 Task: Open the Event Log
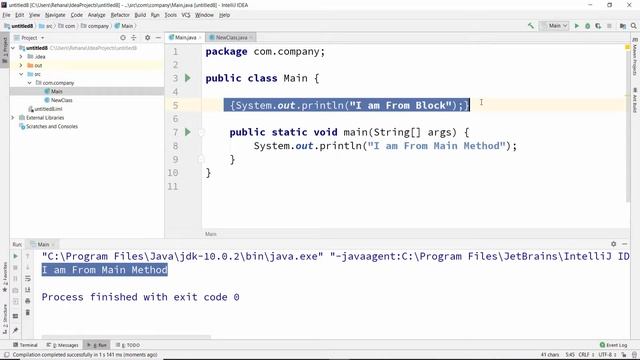pos(613,345)
